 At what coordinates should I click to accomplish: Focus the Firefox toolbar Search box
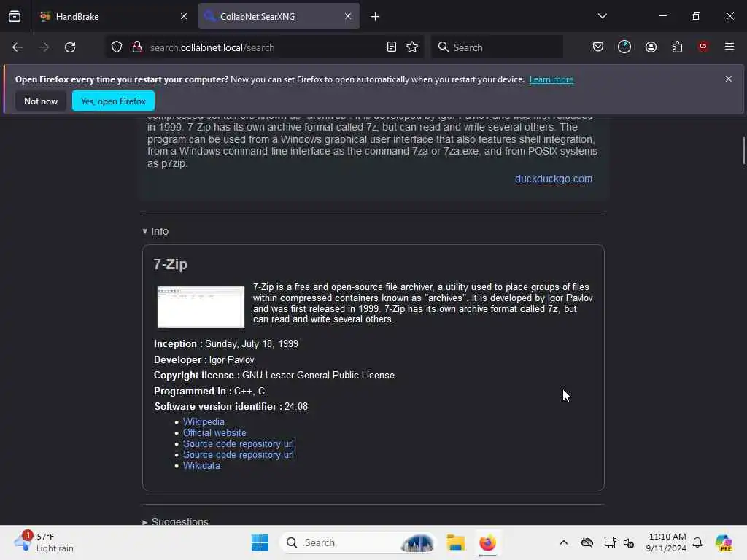click(497, 47)
